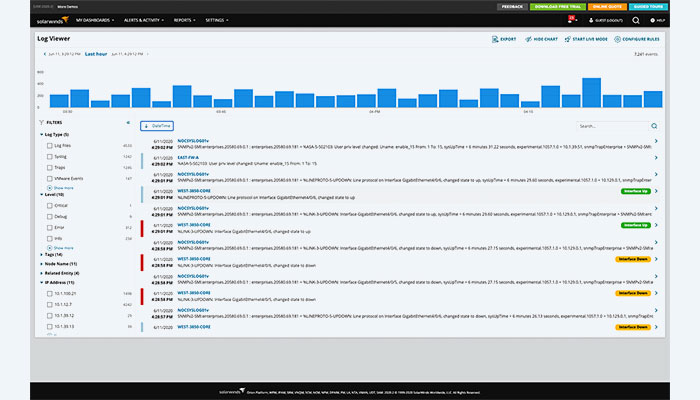
Task: Open the search magnifier in top bar
Action: click(x=636, y=20)
